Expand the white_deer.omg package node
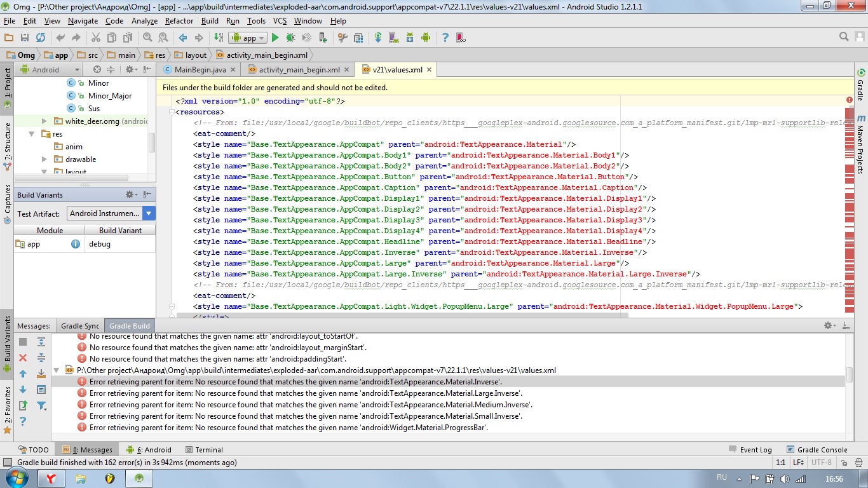Image resolution: width=868 pixels, height=488 pixels. tap(44, 121)
